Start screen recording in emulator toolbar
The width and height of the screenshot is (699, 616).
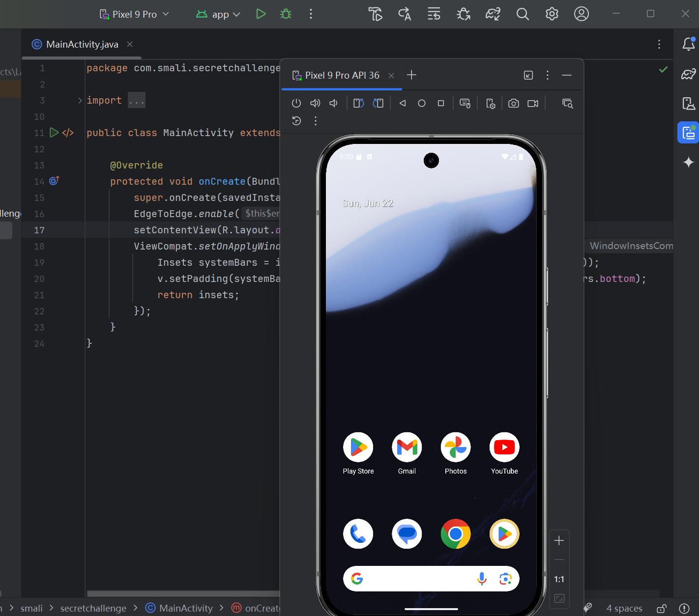[533, 103]
